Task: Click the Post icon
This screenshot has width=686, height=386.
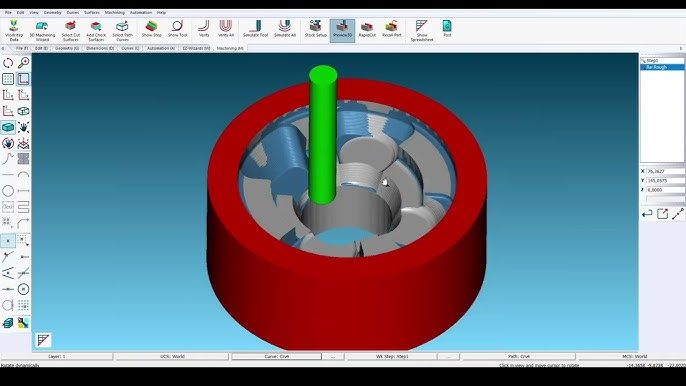Action: tap(447, 28)
